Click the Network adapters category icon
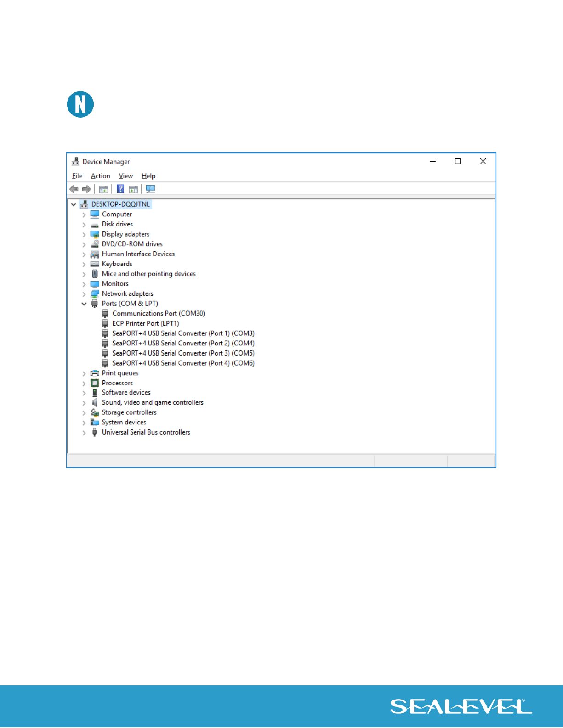 (x=95, y=293)
